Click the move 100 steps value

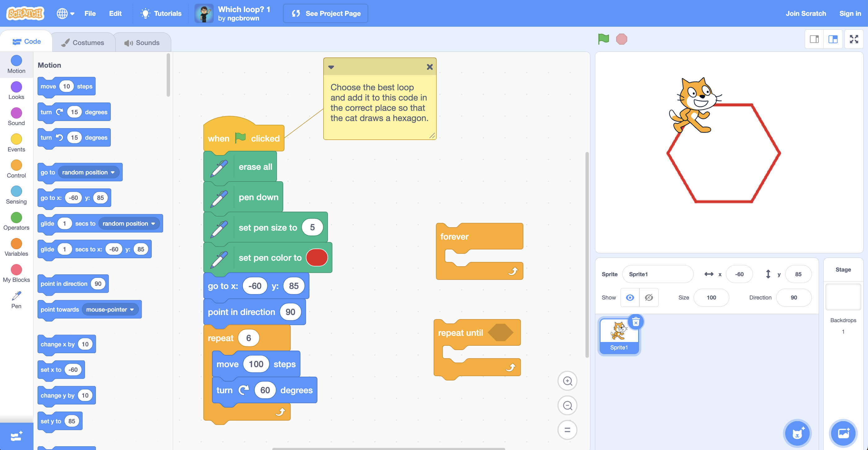(x=256, y=364)
